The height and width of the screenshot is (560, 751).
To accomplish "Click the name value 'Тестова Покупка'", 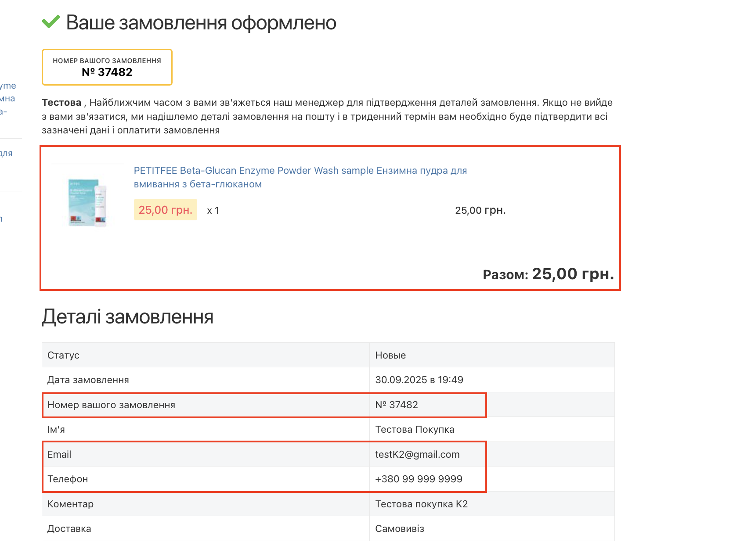I will click(414, 429).
